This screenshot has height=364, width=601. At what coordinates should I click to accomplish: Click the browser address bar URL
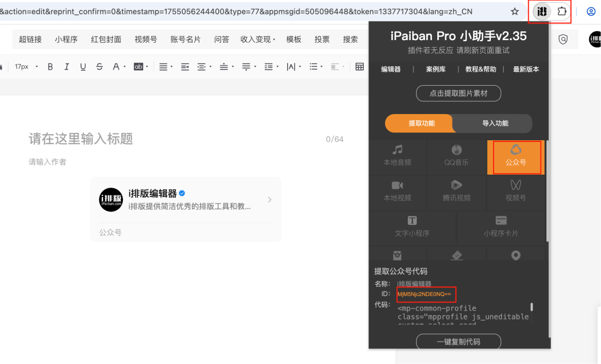236,12
